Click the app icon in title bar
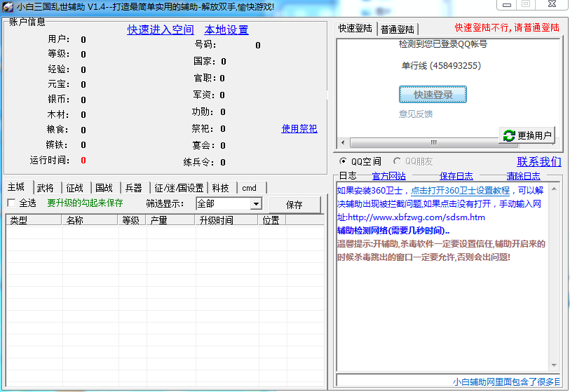Viewport: 570px width, 392px height. click(x=8, y=6)
